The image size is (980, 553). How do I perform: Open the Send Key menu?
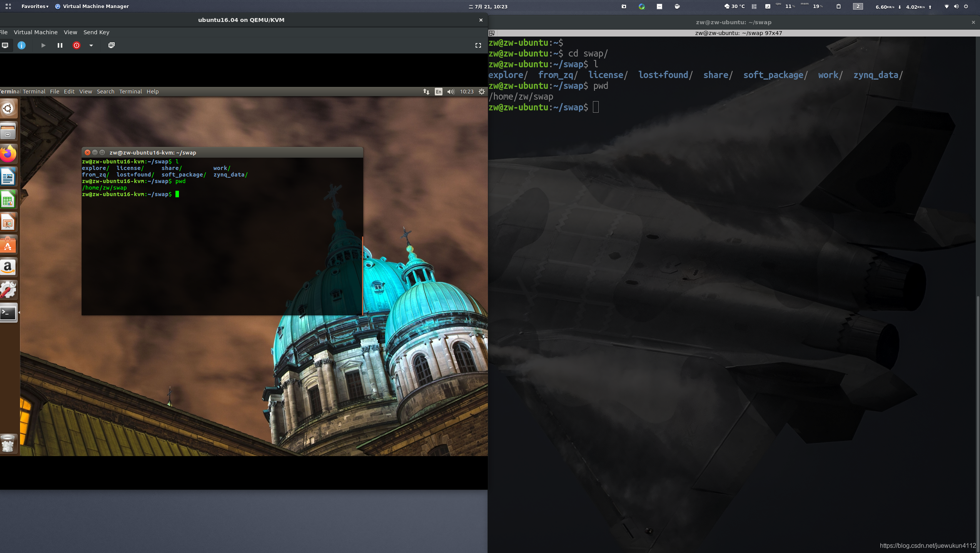click(x=96, y=32)
